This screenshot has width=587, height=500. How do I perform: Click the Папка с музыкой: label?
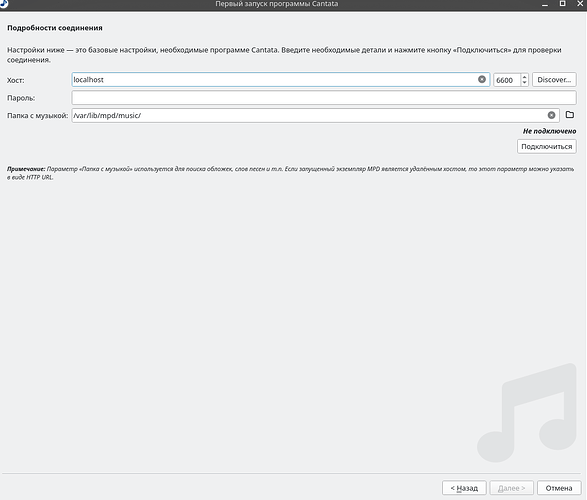tap(37, 116)
